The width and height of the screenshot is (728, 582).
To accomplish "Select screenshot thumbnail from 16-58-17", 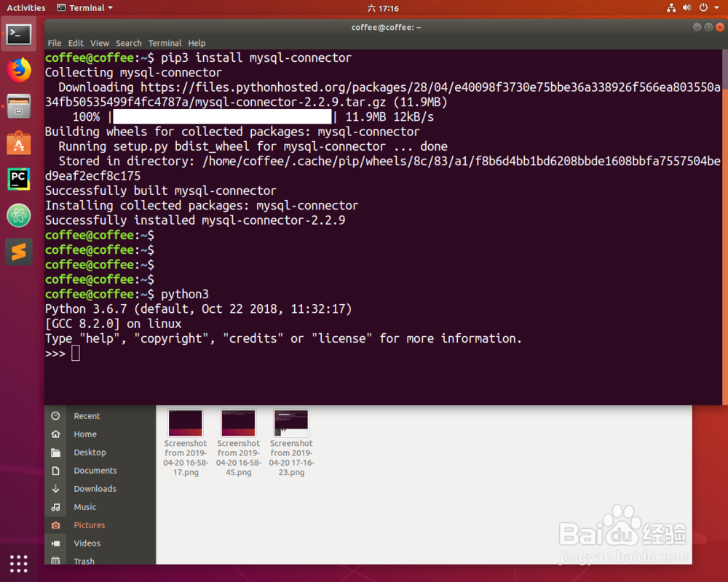I will pos(186,423).
